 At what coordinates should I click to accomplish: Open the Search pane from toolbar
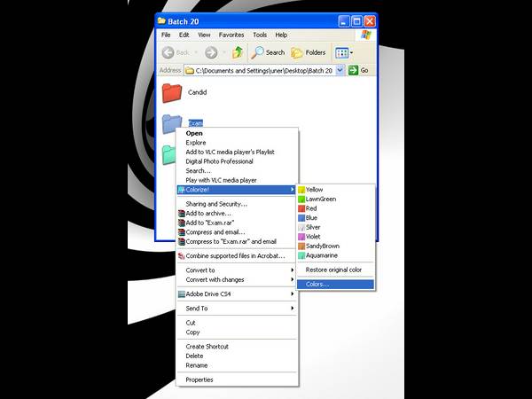click(268, 52)
